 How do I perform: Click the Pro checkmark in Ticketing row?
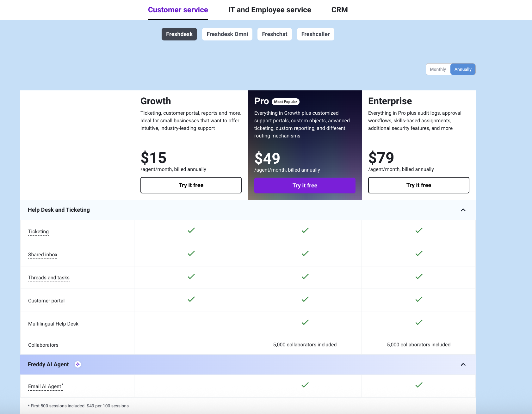[305, 230]
